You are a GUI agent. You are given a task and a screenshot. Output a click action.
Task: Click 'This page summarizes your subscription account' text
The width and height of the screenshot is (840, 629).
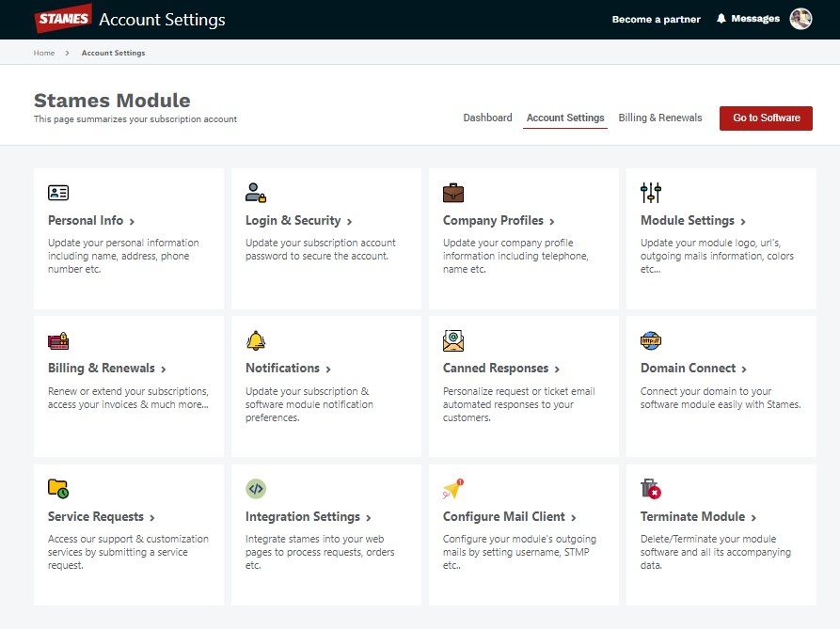(x=135, y=119)
